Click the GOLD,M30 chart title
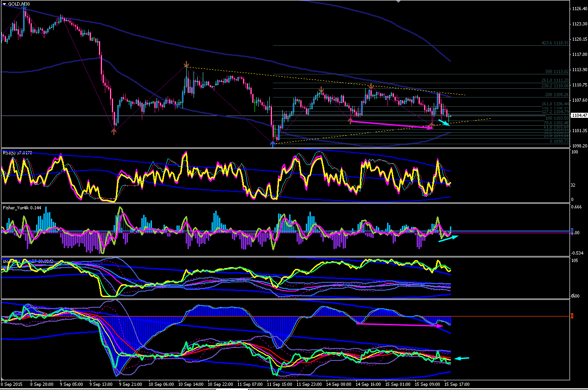588x390 pixels. click(x=19, y=4)
